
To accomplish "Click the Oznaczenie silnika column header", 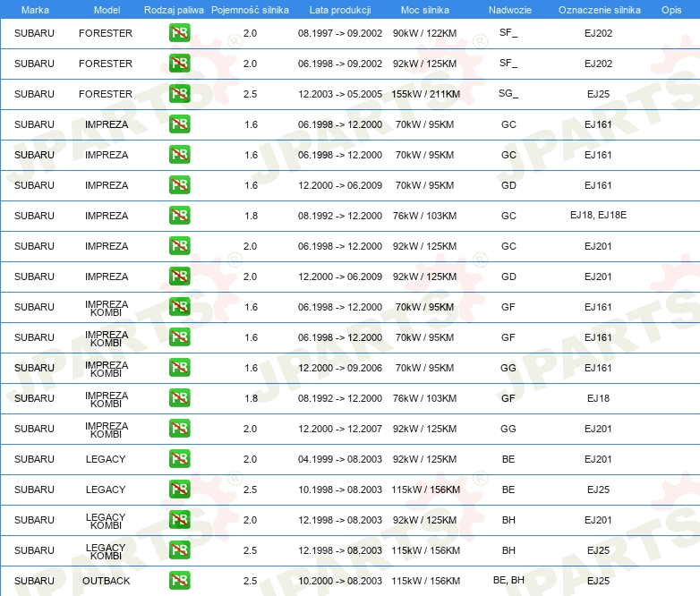I will pos(599,10).
